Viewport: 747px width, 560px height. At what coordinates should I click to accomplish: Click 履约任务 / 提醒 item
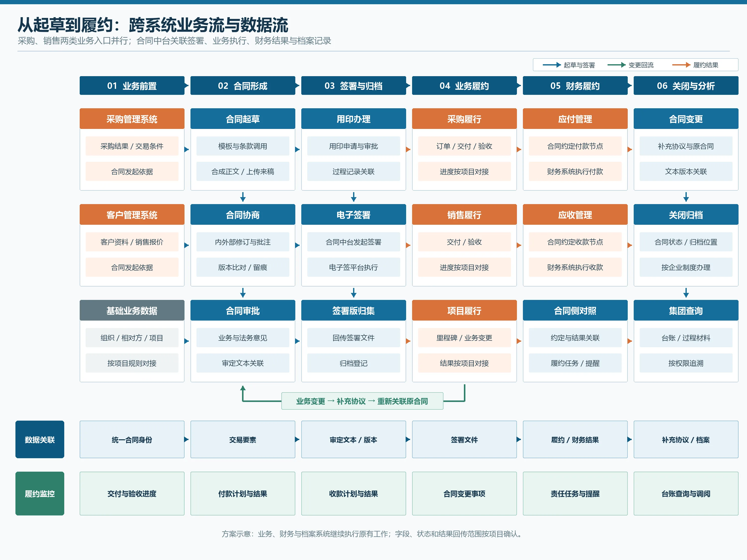(x=575, y=363)
